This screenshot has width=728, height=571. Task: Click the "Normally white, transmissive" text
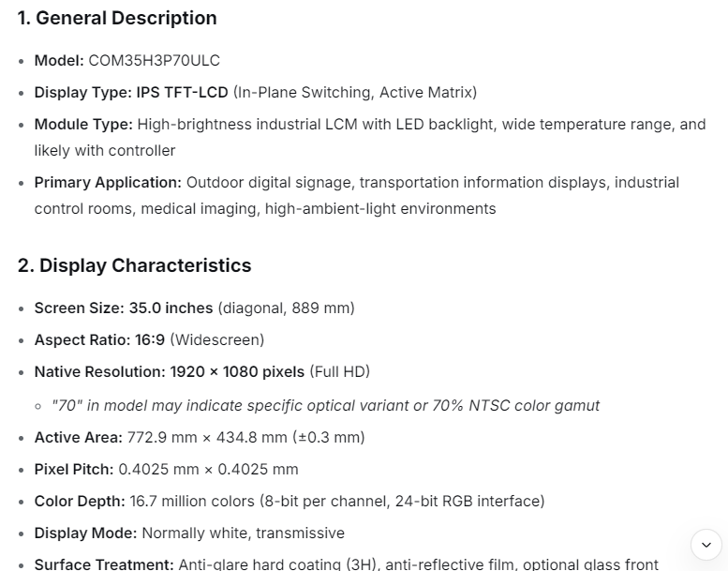(243, 533)
